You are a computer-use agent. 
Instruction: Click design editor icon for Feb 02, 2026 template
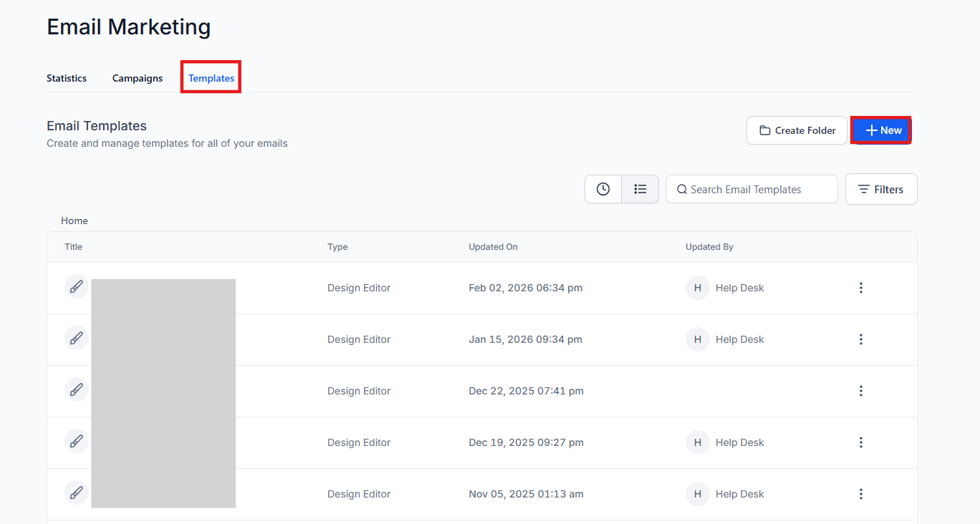click(77, 287)
